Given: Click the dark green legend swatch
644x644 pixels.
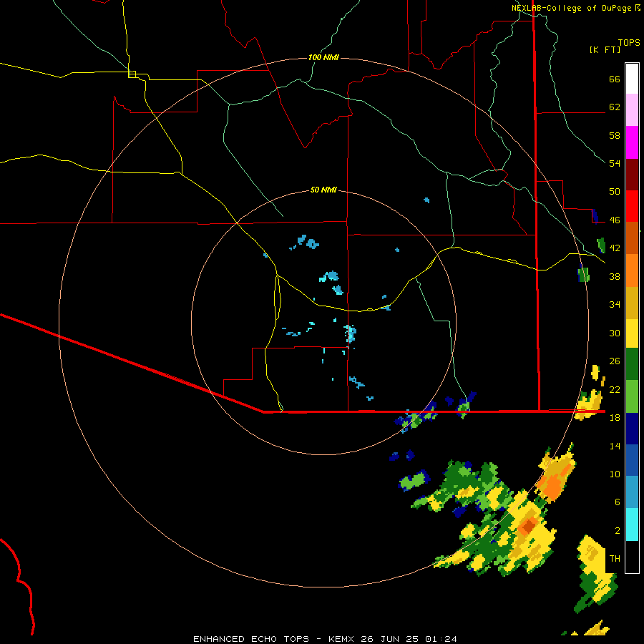Looking at the screenshot, I should click(632, 364).
